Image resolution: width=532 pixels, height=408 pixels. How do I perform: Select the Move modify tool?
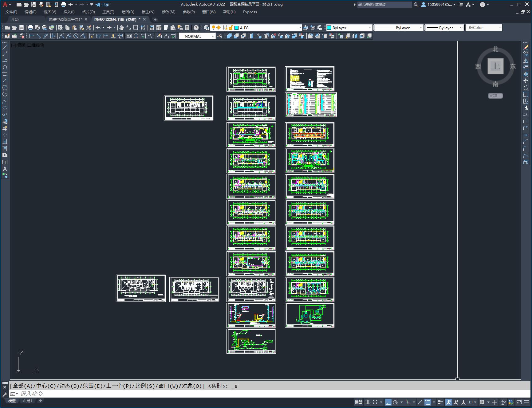point(526,81)
